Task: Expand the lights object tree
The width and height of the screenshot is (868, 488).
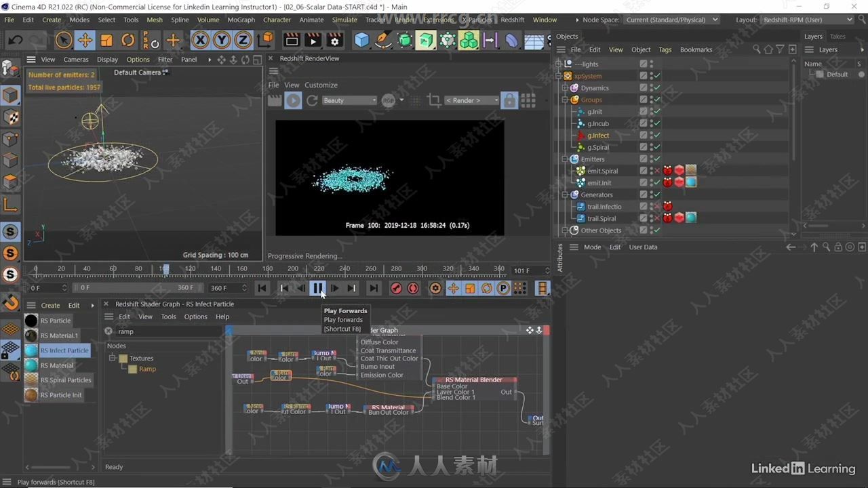Action: (559, 64)
